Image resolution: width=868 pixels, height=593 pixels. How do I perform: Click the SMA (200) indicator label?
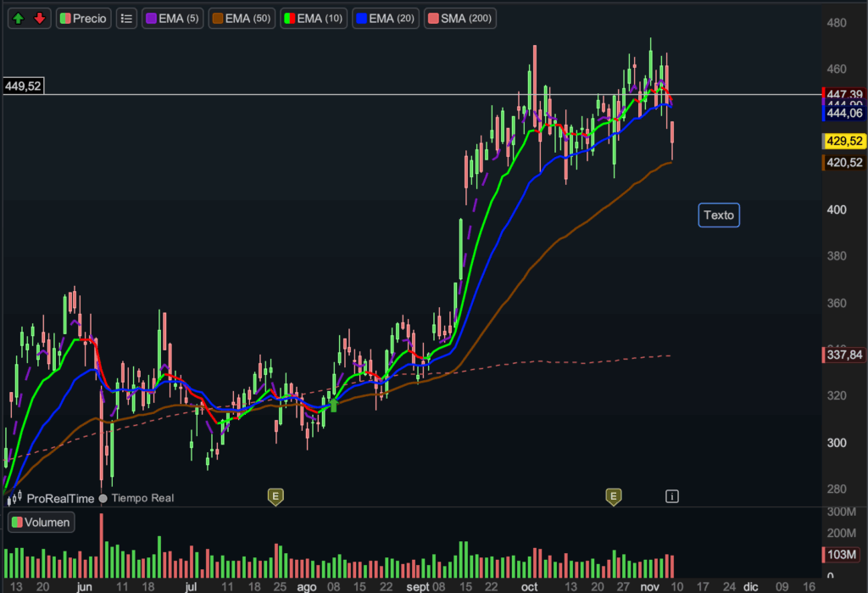click(x=459, y=18)
